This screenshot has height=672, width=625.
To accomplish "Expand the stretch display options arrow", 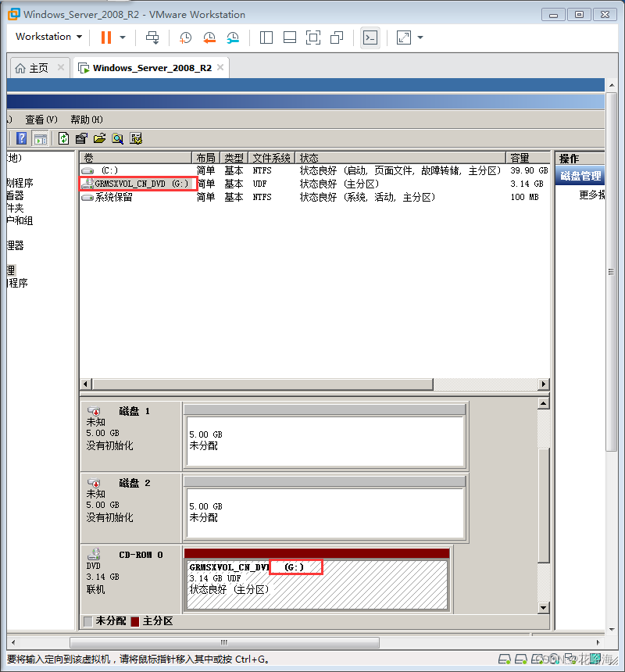I will (x=420, y=38).
